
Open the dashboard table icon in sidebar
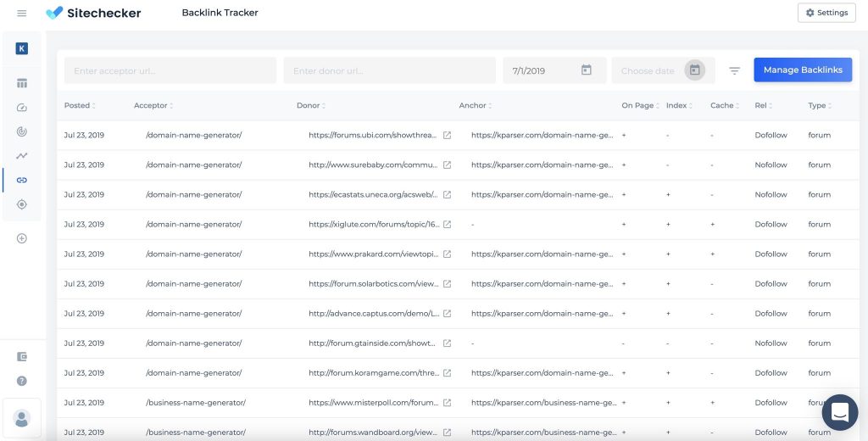click(21, 84)
